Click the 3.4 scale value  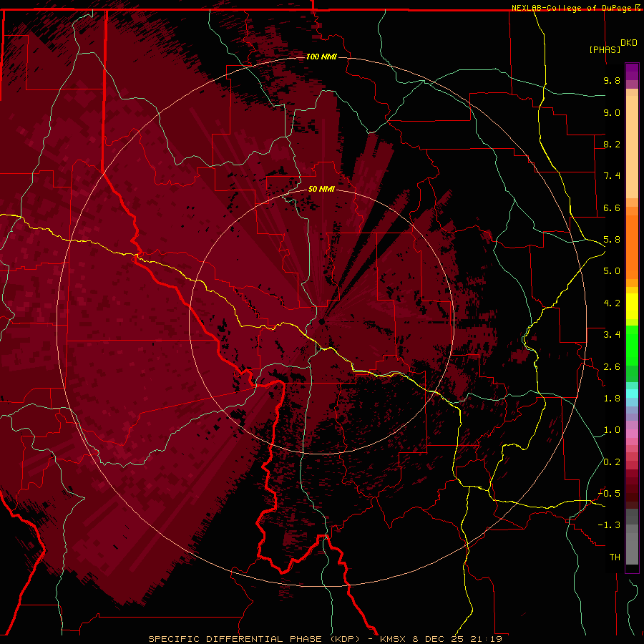coord(612,335)
